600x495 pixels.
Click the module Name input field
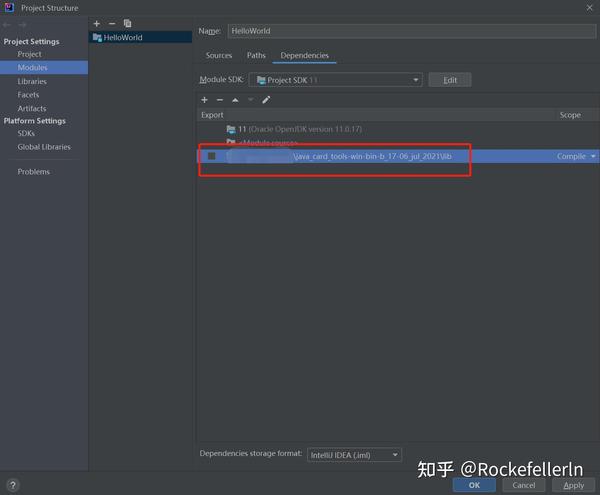click(412, 31)
